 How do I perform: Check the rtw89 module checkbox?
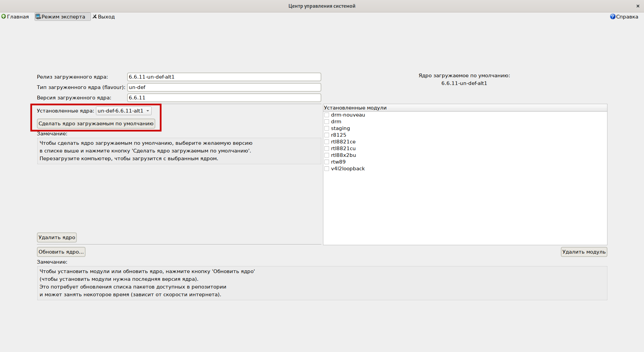tap(327, 162)
